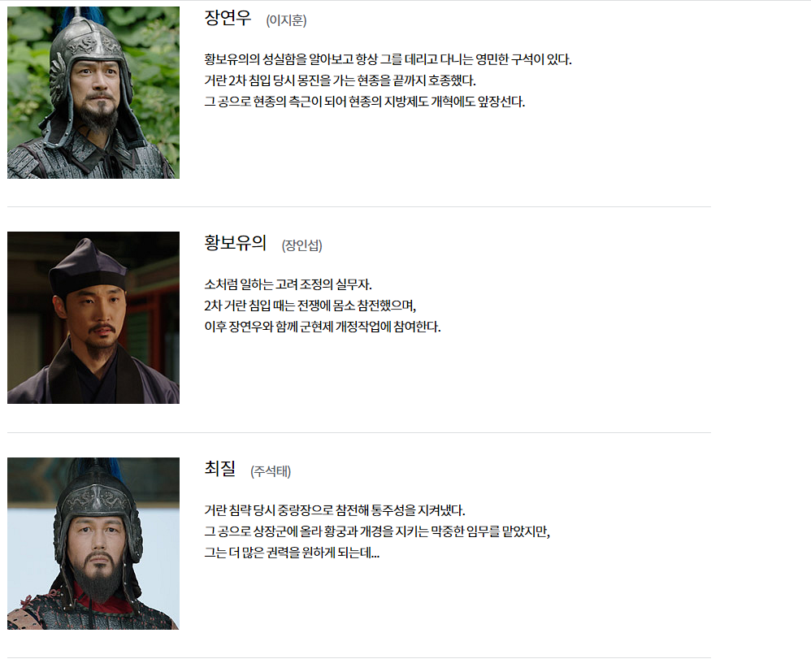Image resolution: width=811 pixels, height=672 pixels.
Task: Click the line 그는 더 많은 권력을 원하게 되는데
Action: coord(292,553)
